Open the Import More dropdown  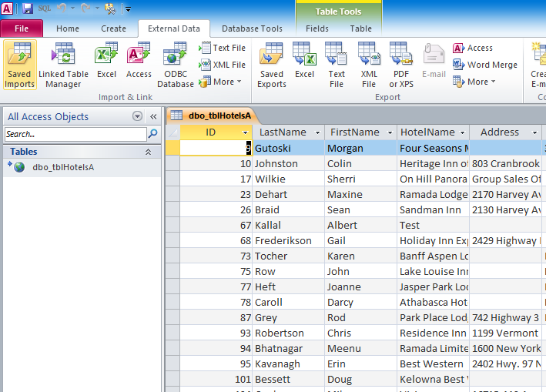pos(220,82)
